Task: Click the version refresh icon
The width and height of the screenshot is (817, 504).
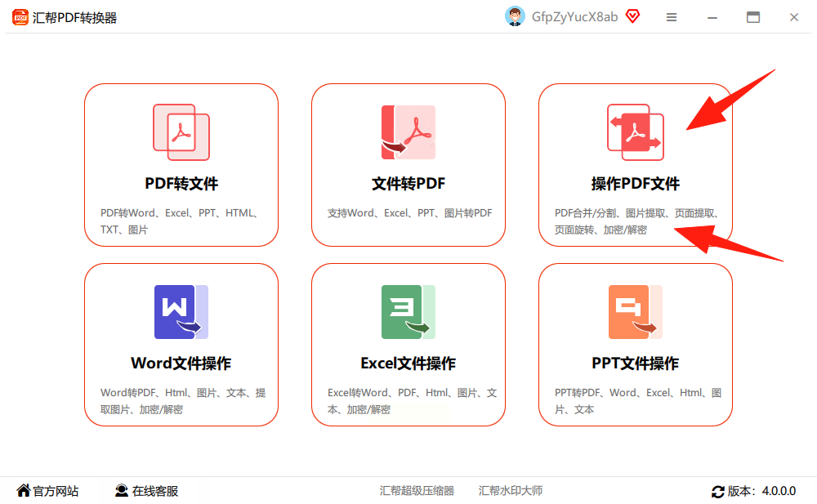Action: (x=718, y=491)
